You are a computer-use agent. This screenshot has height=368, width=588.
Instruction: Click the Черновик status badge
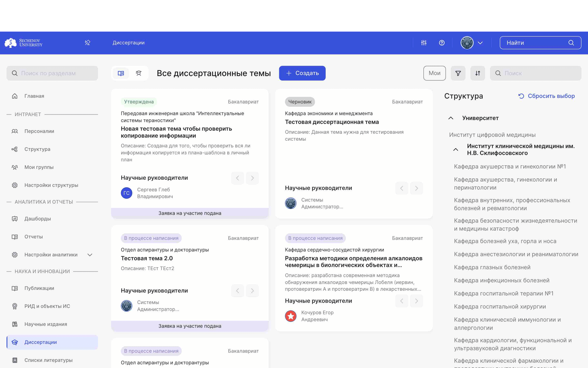point(300,102)
